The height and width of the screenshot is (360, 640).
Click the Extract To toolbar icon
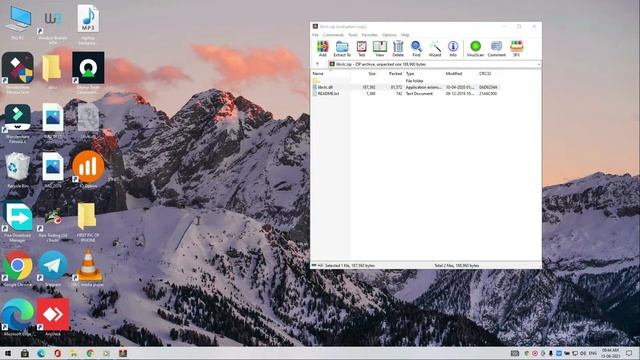[x=342, y=49]
